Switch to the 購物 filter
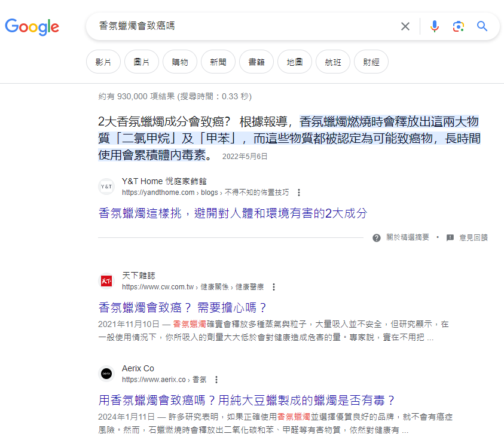The height and width of the screenshot is (446, 504). [x=180, y=62]
